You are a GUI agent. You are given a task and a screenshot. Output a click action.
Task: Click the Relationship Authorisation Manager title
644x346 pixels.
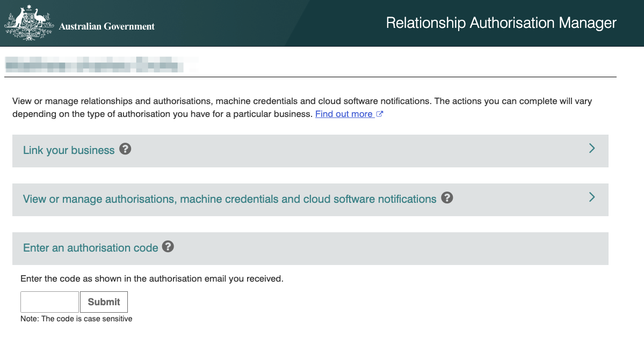(501, 23)
